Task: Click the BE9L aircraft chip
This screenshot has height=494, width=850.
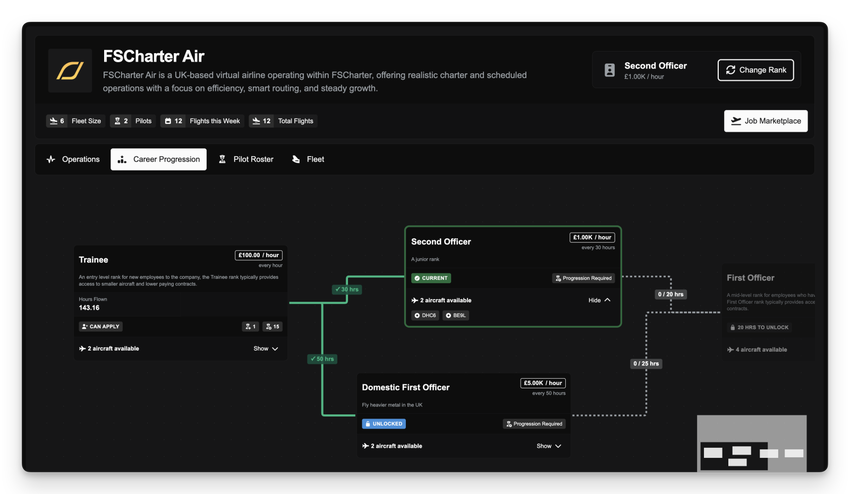Action: coord(456,315)
